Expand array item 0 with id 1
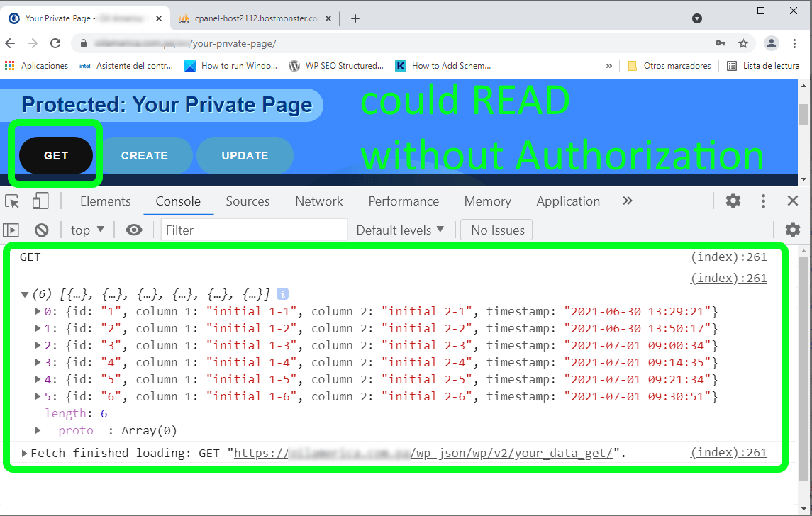This screenshot has height=516, width=812. click(38, 311)
